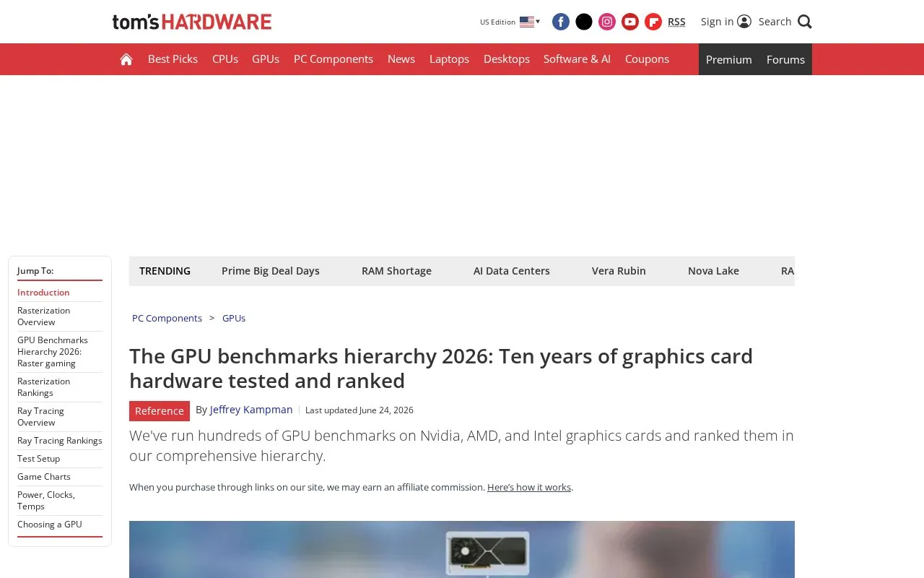Open the CPUs menu
This screenshot has height=578, width=924.
click(225, 59)
